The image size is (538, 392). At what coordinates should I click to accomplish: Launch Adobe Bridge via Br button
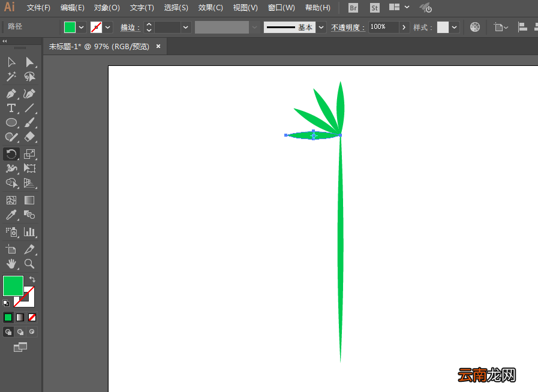[353, 8]
